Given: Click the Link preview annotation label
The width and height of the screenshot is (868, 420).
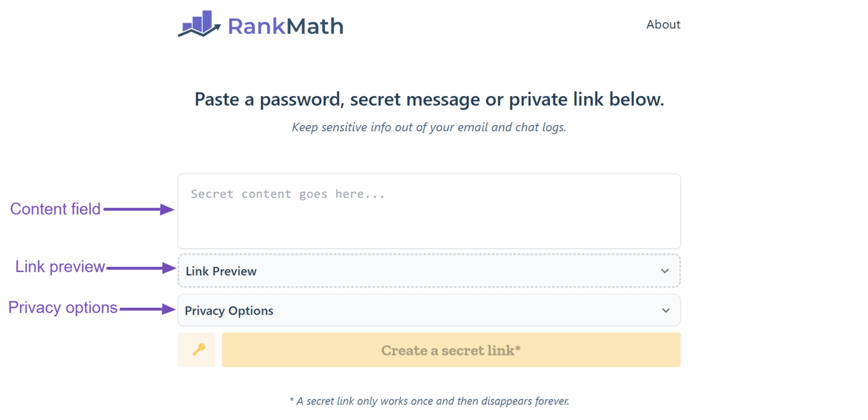Looking at the screenshot, I should (x=60, y=266).
